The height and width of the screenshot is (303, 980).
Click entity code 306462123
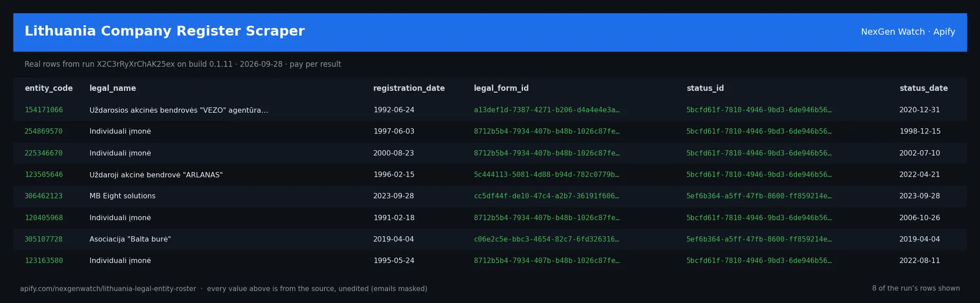44,196
